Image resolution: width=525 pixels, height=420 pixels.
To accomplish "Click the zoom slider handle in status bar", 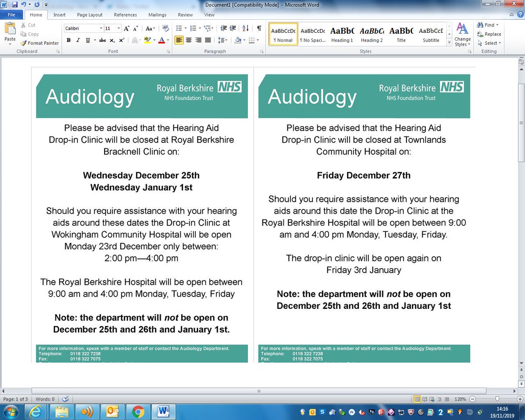I will [x=497, y=399].
